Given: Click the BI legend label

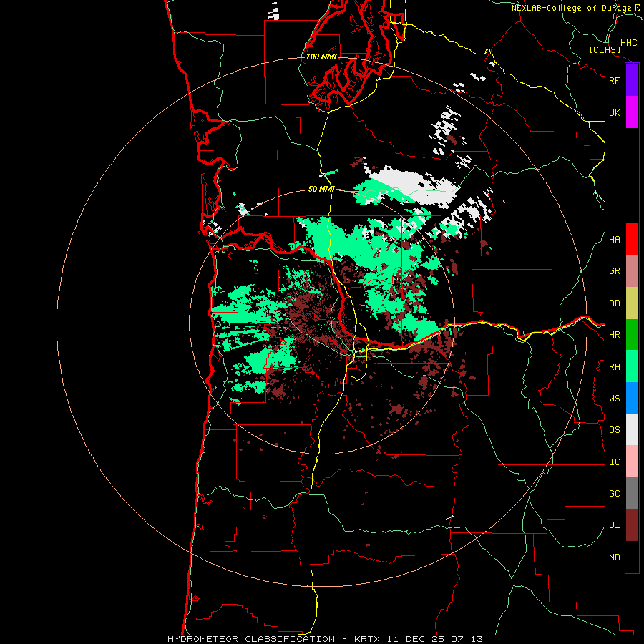Looking at the screenshot, I should (x=614, y=525).
